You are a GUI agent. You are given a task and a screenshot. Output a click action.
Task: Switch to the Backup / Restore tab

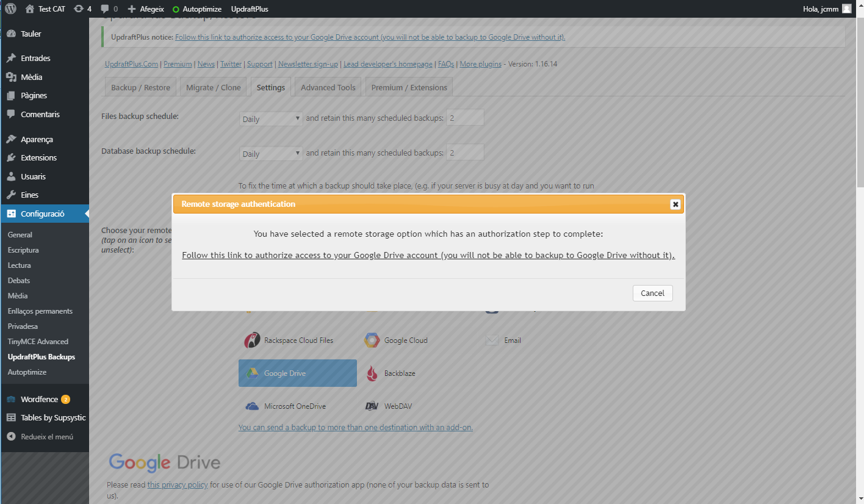click(x=140, y=87)
